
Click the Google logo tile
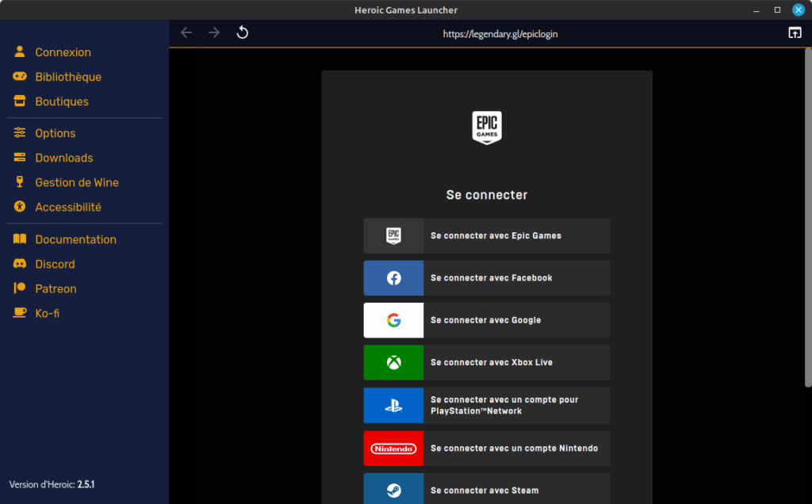click(x=393, y=320)
